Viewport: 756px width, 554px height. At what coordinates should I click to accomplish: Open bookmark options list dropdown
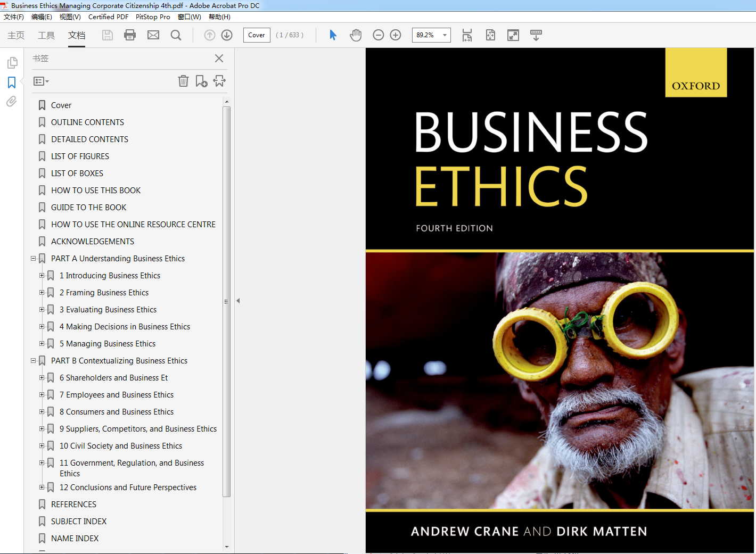[x=41, y=81]
